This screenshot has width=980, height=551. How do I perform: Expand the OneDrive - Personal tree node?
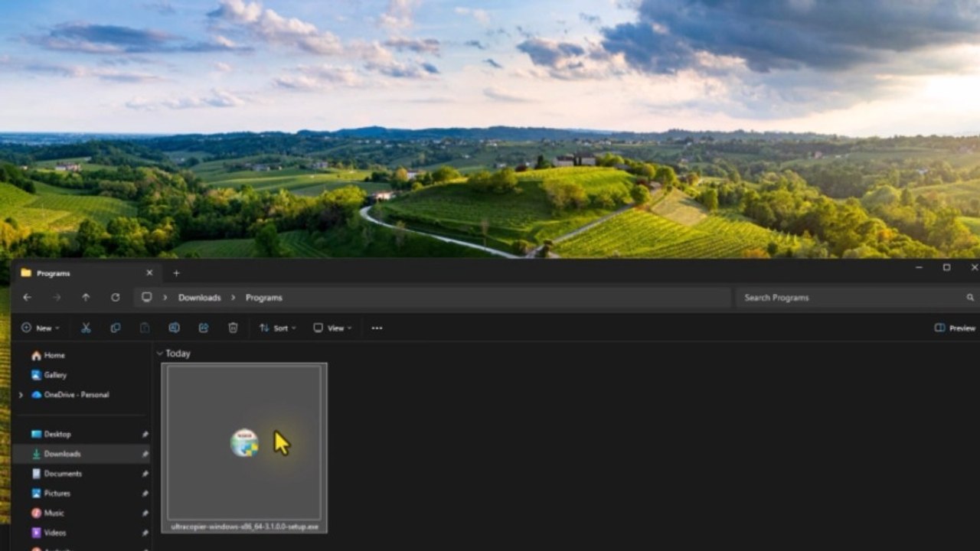pyautogui.click(x=21, y=395)
